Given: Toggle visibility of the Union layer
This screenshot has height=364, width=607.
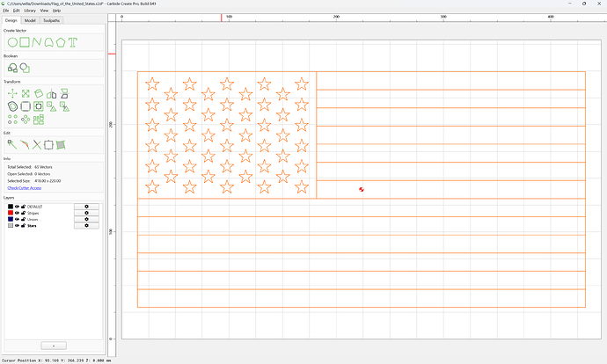Looking at the screenshot, I should click(x=17, y=219).
